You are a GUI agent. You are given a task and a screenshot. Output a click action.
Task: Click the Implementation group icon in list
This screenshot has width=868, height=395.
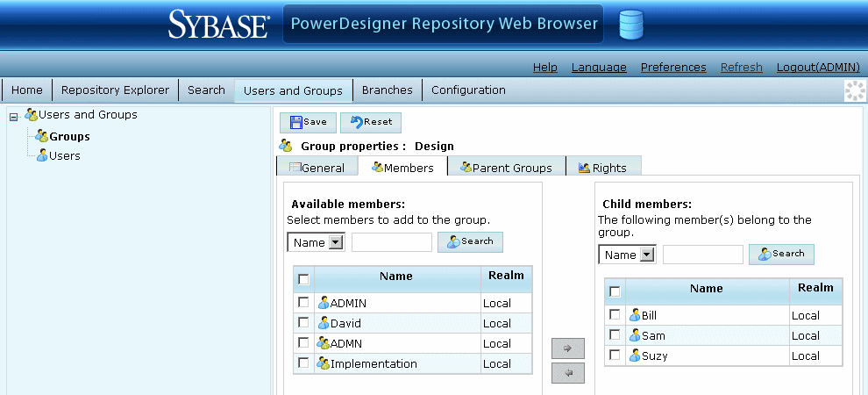point(324,363)
